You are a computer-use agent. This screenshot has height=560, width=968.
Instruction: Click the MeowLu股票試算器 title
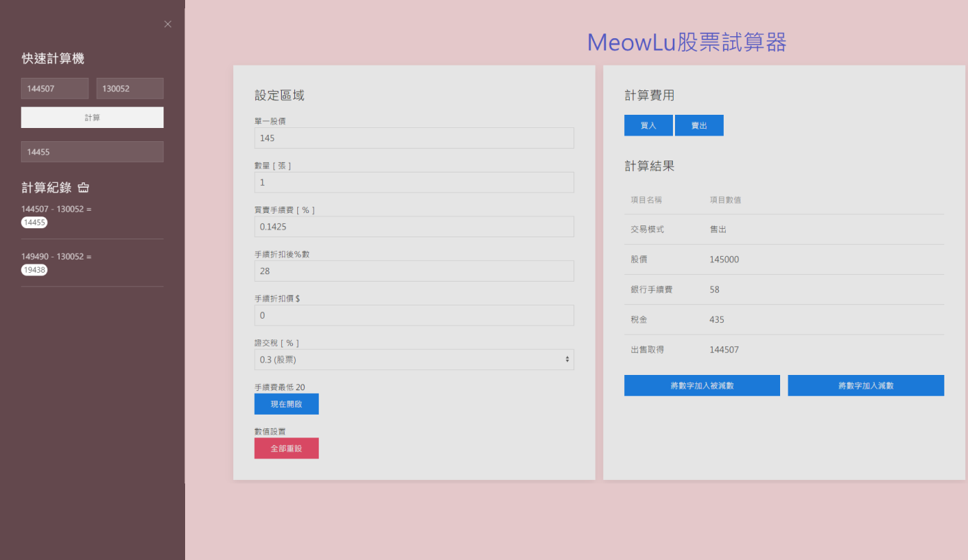(x=687, y=42)
